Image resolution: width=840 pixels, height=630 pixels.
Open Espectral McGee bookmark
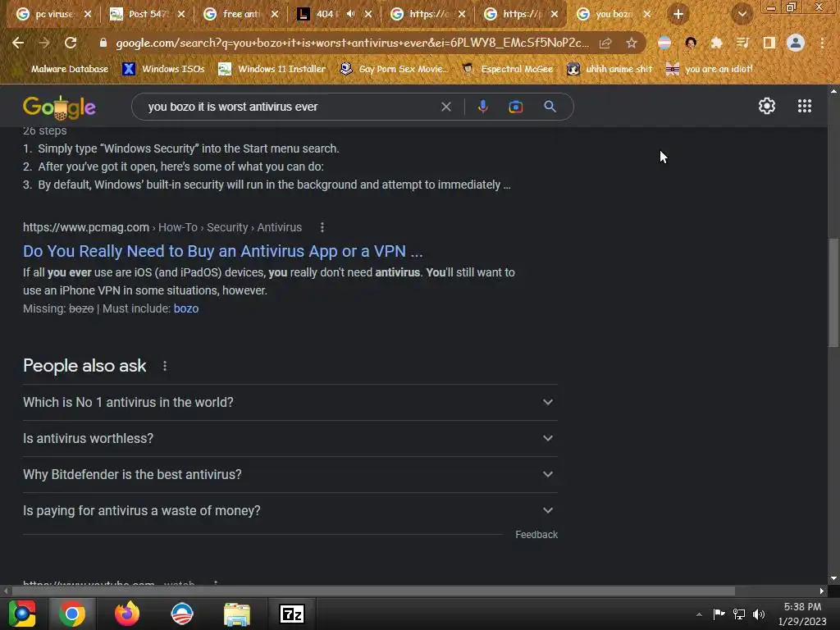507,69
